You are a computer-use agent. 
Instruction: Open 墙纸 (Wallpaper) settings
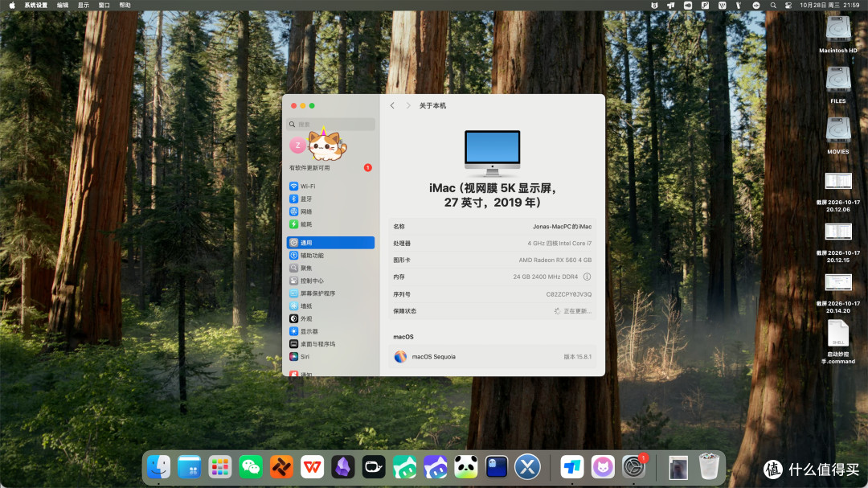click(x=330, y=306)
